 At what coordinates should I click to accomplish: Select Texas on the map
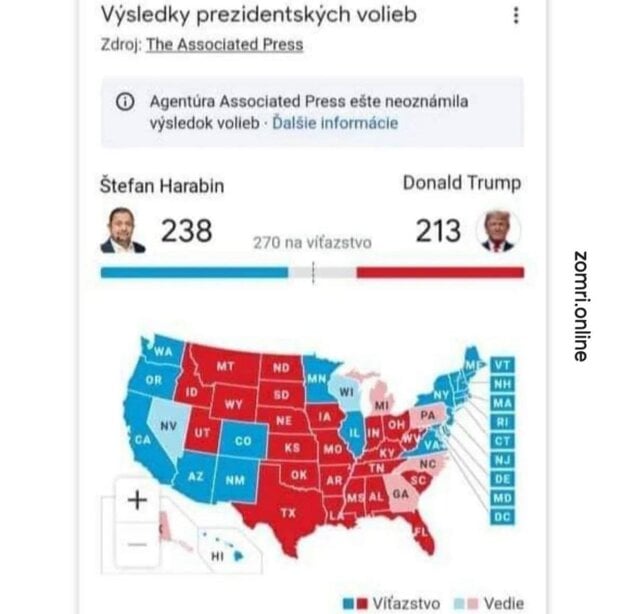tap(288, 512)
